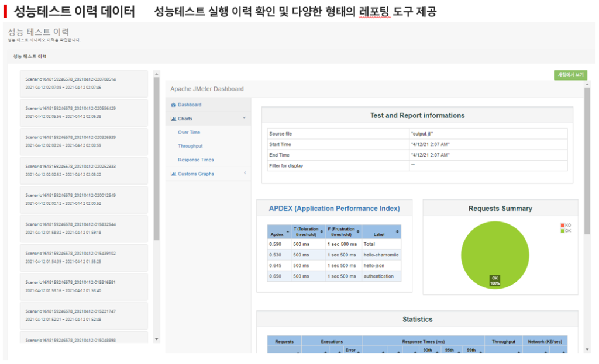Toggle KO series in Requests Summary legend
This screenshot has height=364, width=599.
(566, 226)
